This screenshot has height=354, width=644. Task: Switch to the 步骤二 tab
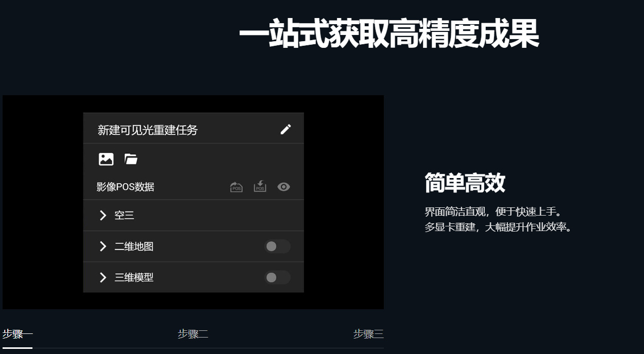(193, 334)
